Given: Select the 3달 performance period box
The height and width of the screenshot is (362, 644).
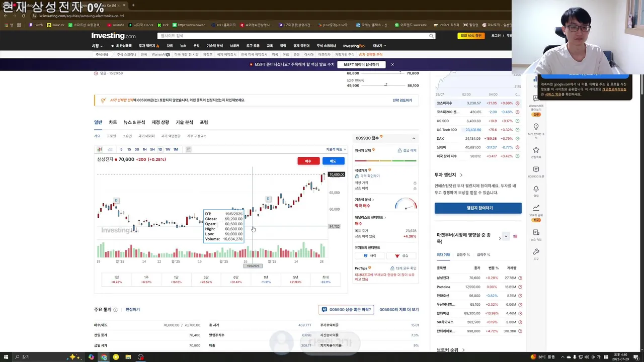Looking at the screenshot, I should coord(206,280).
